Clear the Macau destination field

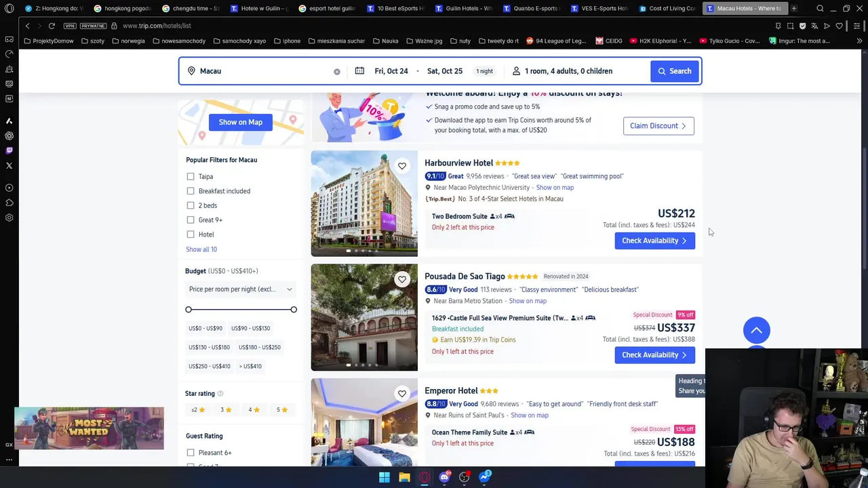336,71
